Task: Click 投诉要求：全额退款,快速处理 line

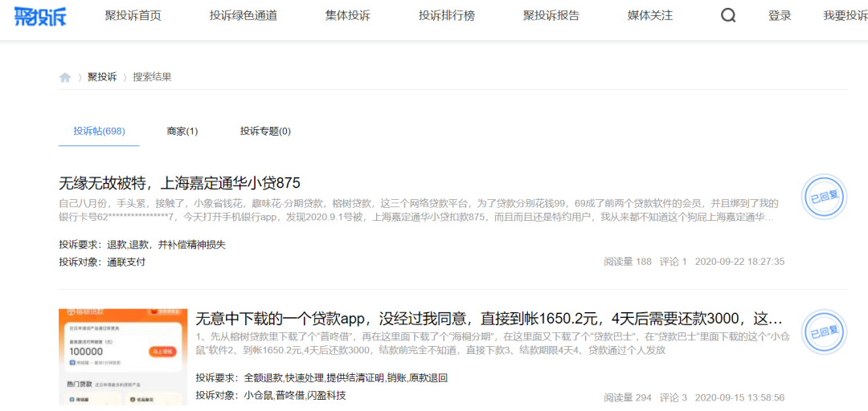Action: tap(321, 378)
